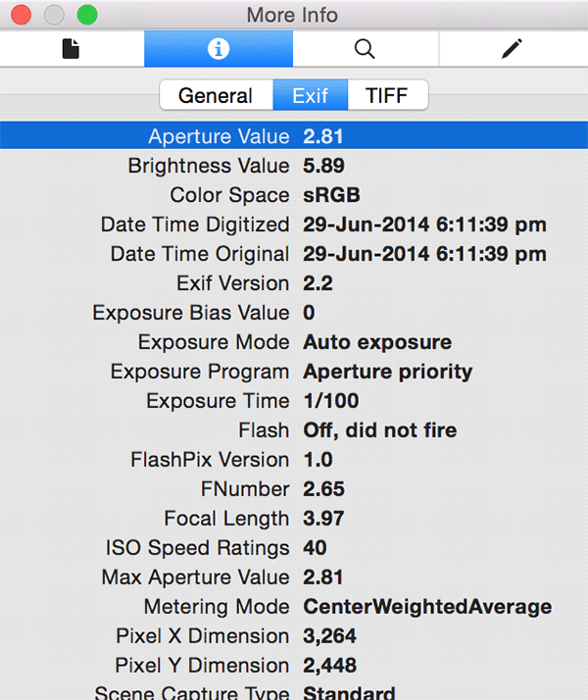Switch to the General tab
The width and height of the screenshot is (588, 700).
point(216,96)
